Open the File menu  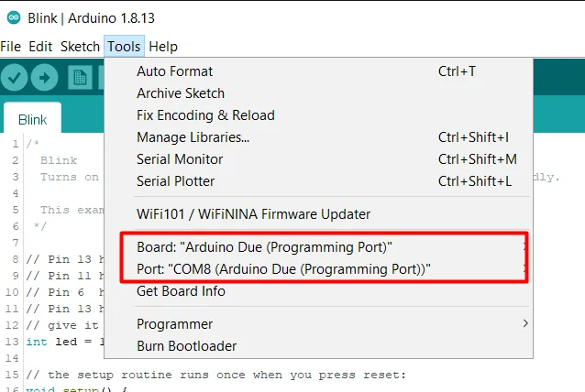(11, 46)
